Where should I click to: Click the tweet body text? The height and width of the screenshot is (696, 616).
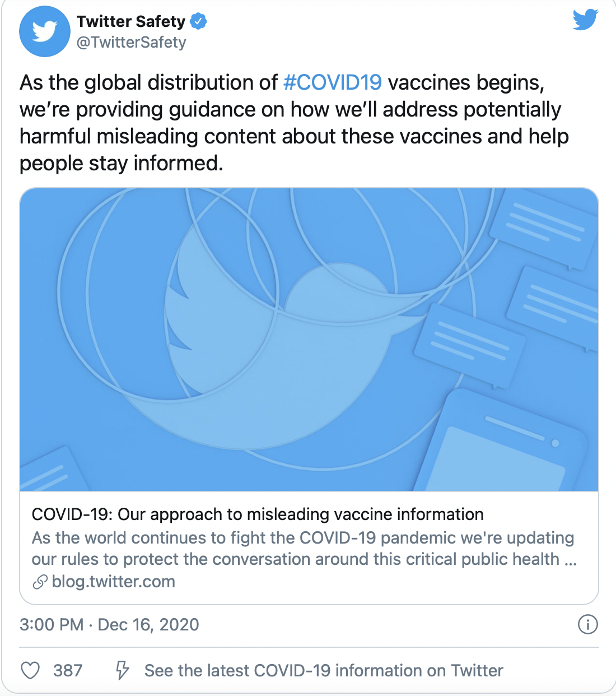[294, 123]
